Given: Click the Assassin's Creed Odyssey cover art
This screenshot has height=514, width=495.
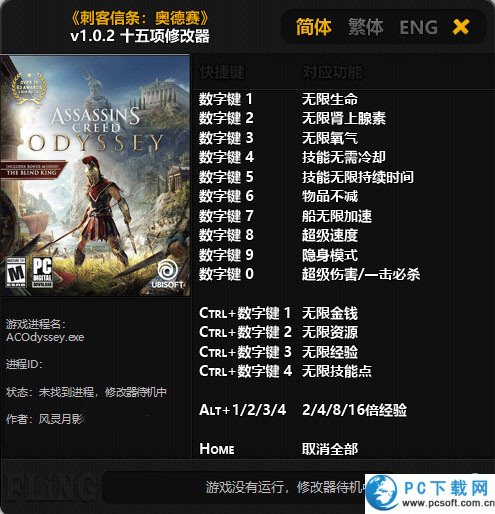Looking at the screenshot, I should coord(95,176).
